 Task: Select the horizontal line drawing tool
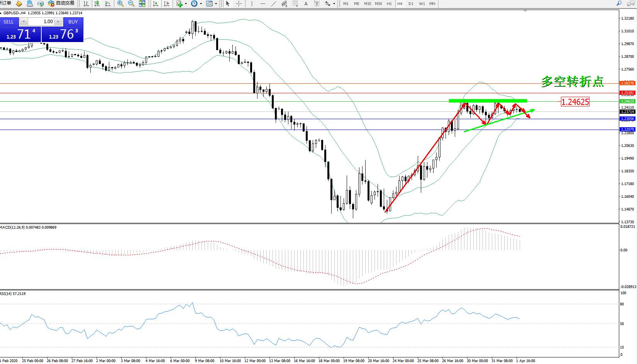pyautogui.click(x=263, y=3)
